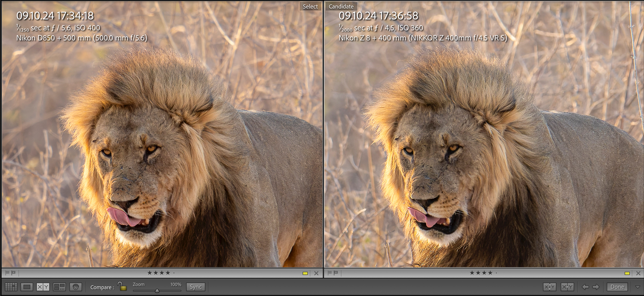Click the Zoom slider handle
The height and width of the screenshot is (296, 644).
point(157,291)
